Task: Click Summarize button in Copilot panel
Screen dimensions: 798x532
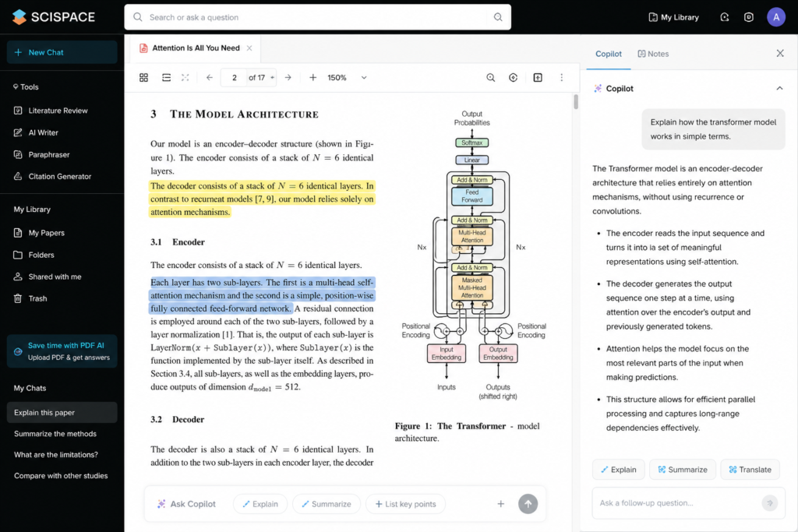Action: [683, 470]
